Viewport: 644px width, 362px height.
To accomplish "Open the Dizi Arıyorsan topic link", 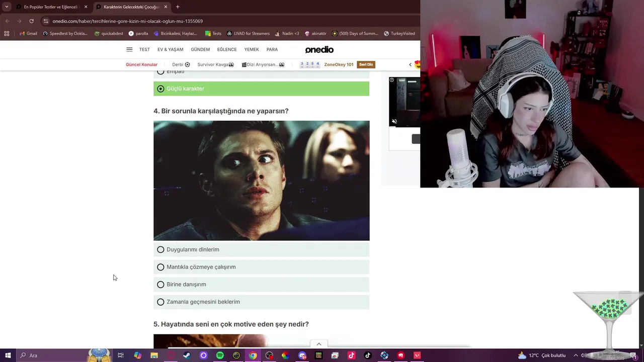I will [x=263, y=64].
